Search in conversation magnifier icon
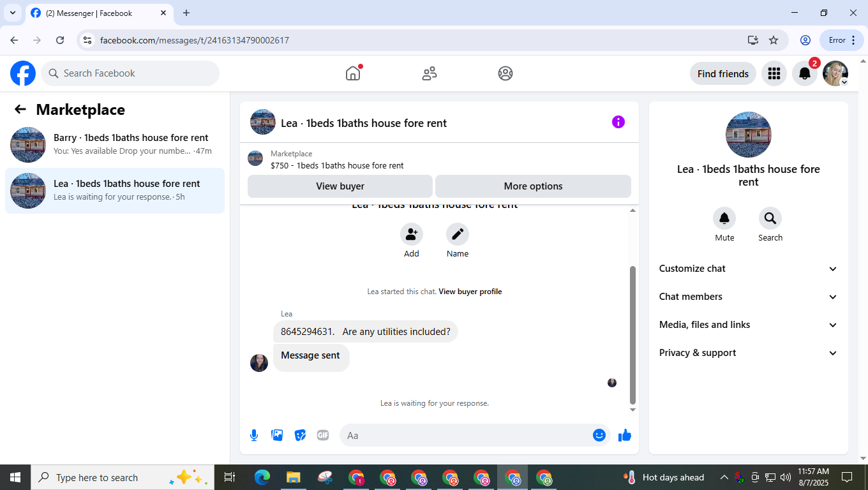 point(770,218)
